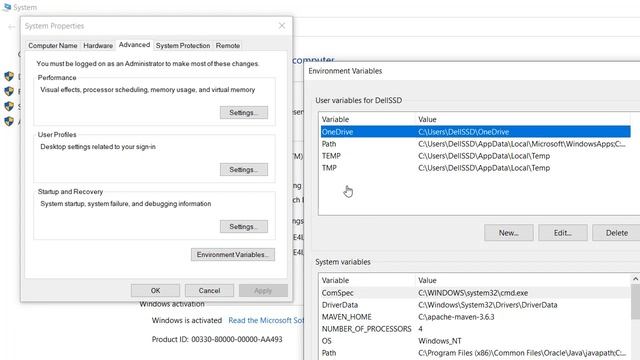This screenshot has height=360, width=640.
Task: Select the Advanced tab
Action: (x=134, y=44)
